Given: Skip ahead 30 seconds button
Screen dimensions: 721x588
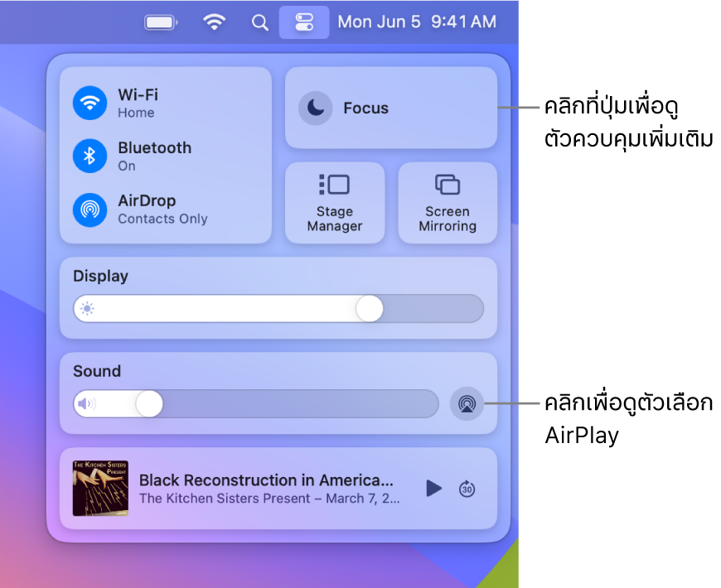Looking at the screenshot, I should point(467,489).
